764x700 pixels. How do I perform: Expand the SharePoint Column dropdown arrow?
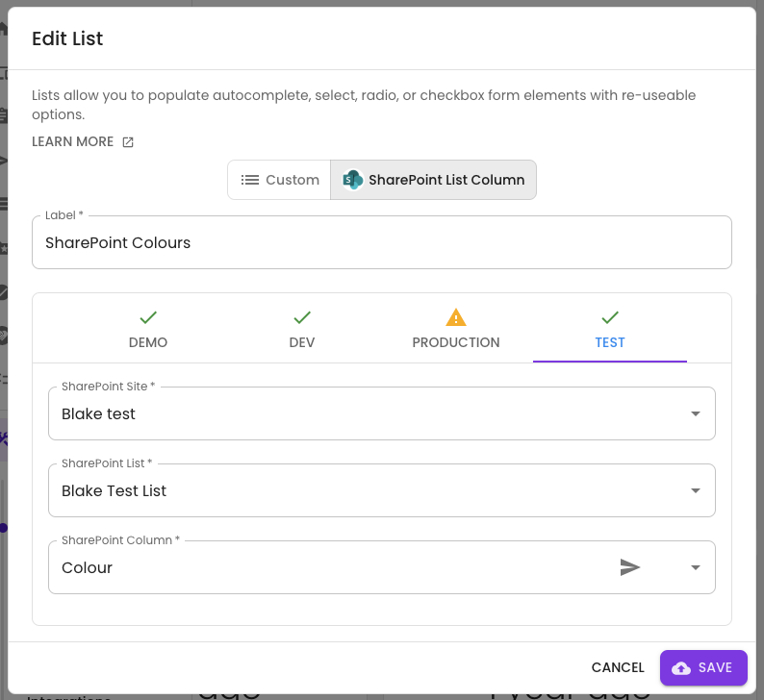tap(696, 567)
